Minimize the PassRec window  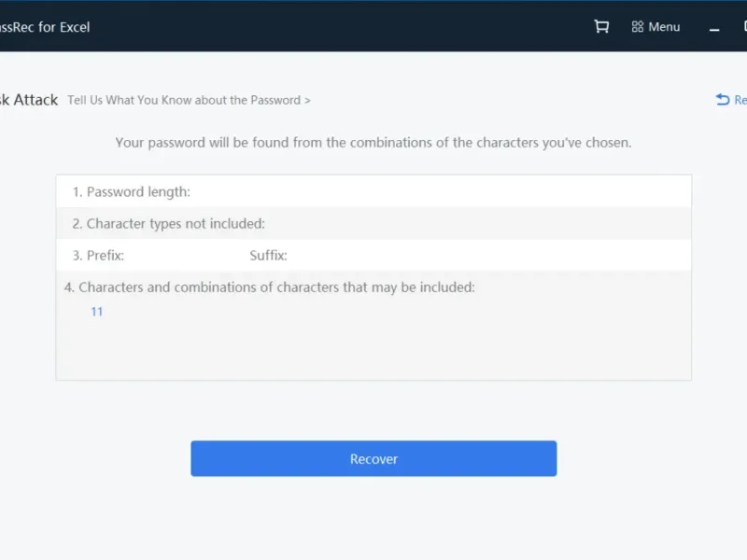714,28
